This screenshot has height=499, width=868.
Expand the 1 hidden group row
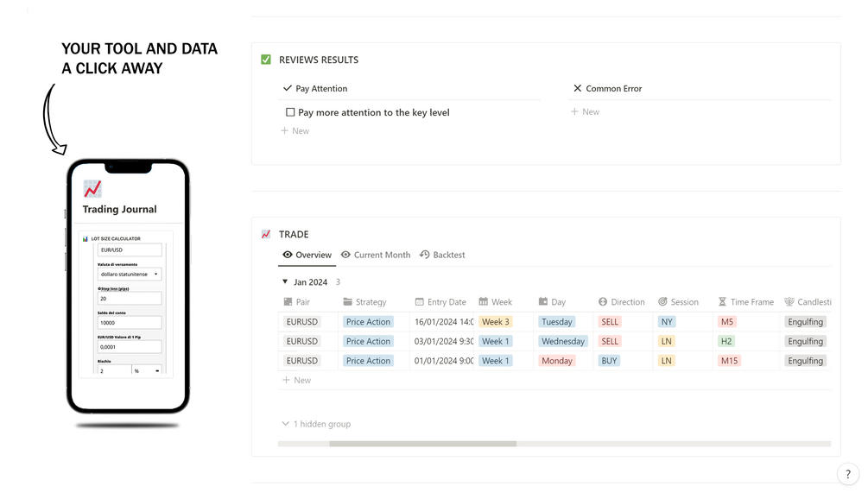(x=316, y=424)
